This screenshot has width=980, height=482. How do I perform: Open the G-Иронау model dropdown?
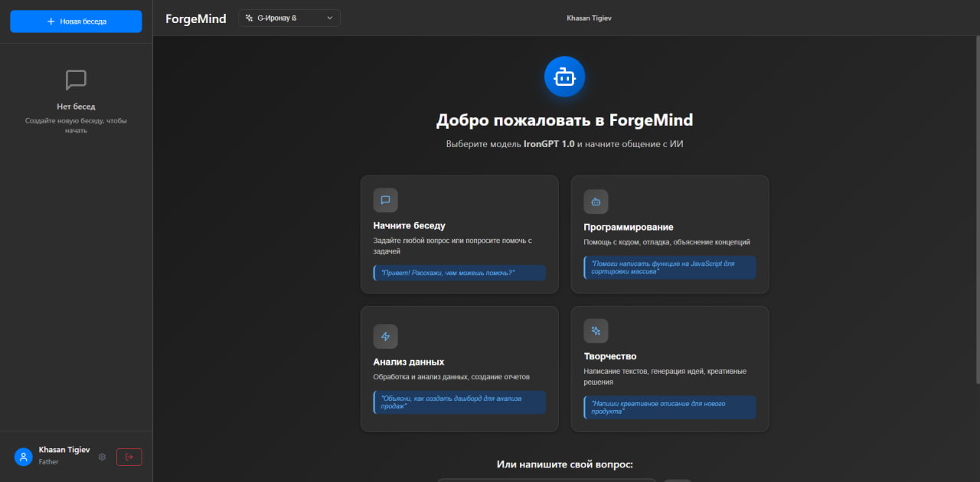[x=289, y=17]
